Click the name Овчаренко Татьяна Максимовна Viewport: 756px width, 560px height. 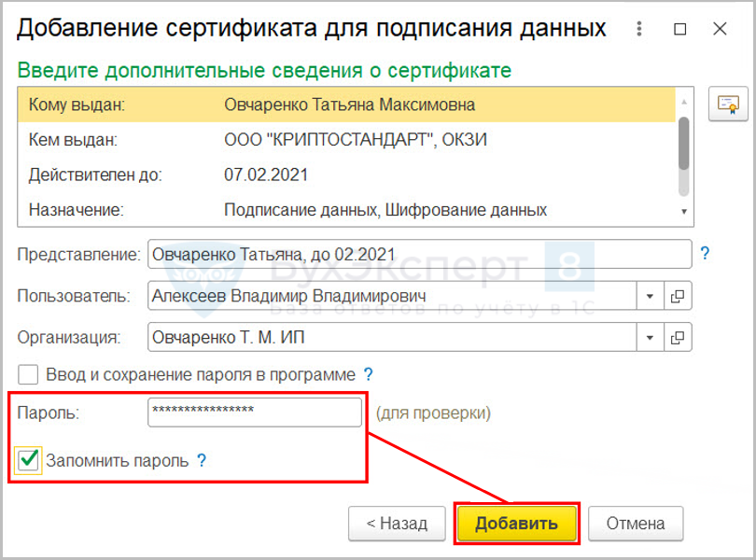[350, 105]
